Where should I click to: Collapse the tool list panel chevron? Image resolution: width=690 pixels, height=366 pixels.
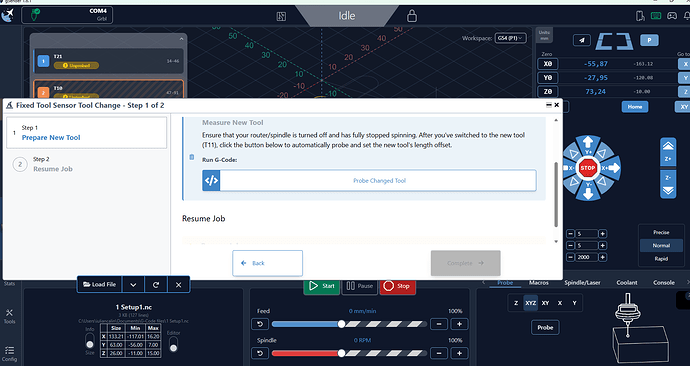pos(181,39)
